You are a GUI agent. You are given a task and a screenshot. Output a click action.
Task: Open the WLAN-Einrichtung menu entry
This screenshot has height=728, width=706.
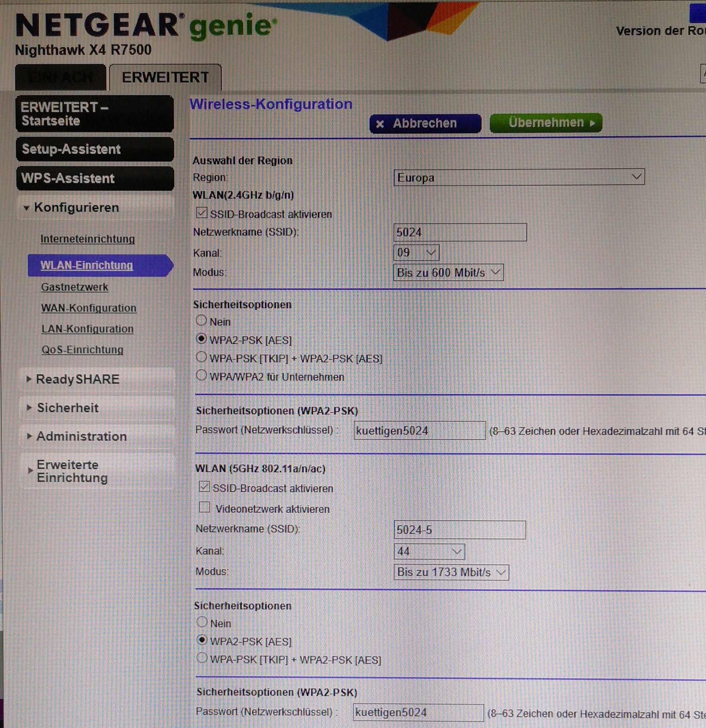(x=87, y=266)
